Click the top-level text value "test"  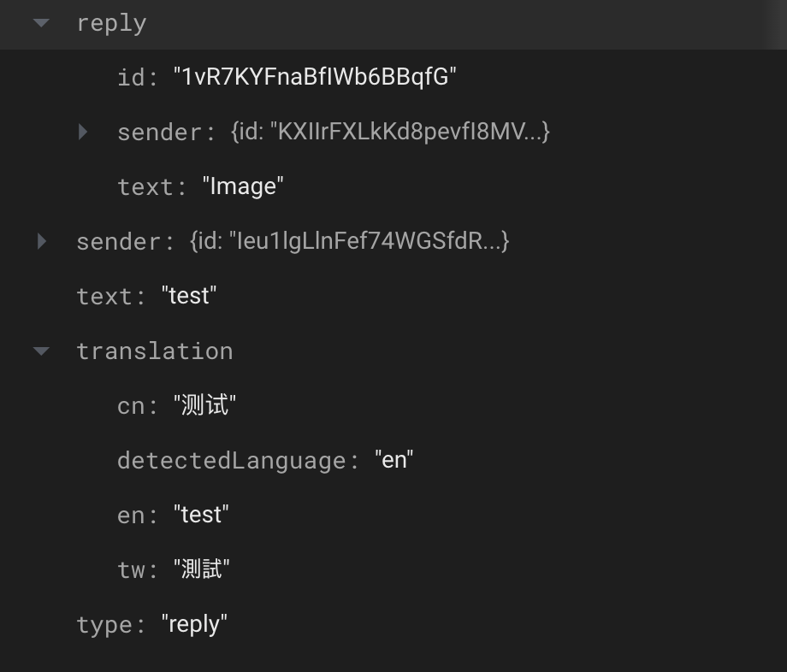tap(189, 296)
